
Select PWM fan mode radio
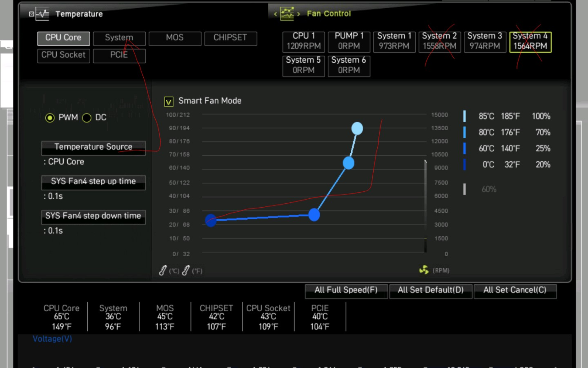pos(50,118)
